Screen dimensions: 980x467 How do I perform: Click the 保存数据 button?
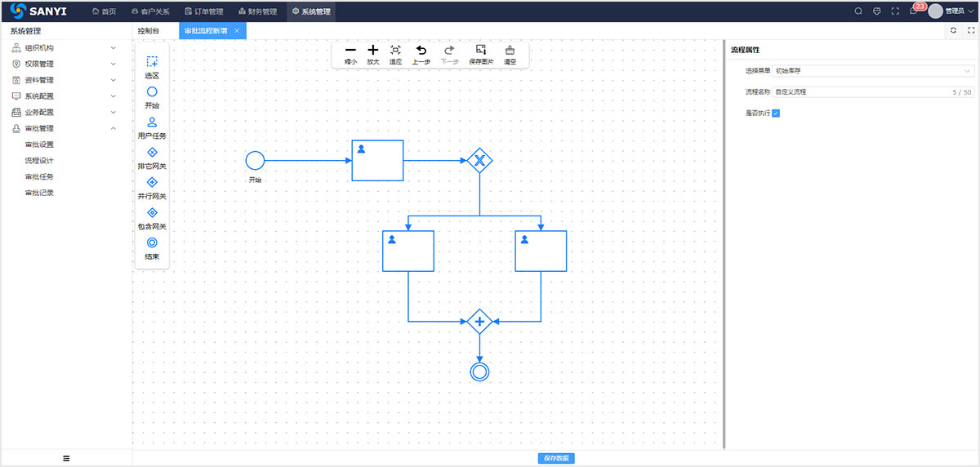[x=556, y=458]
